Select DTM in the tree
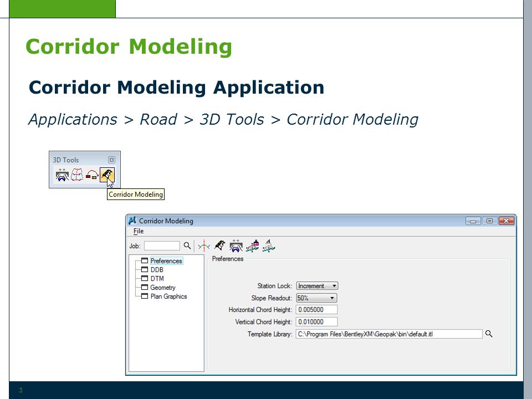Screen dimensions: 532x399 click(157, 279)
